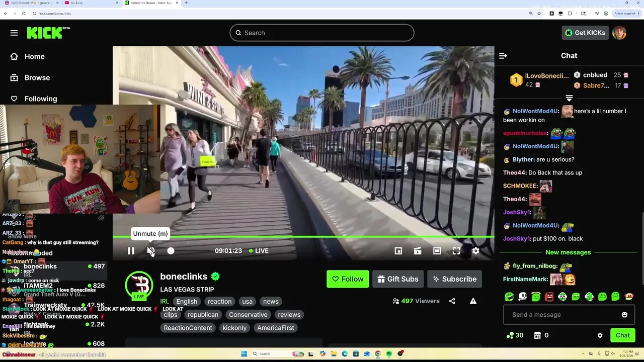The image size is (644, 362).
Task: Bookmark this page with star icon
Action: (x=539, y=14)
